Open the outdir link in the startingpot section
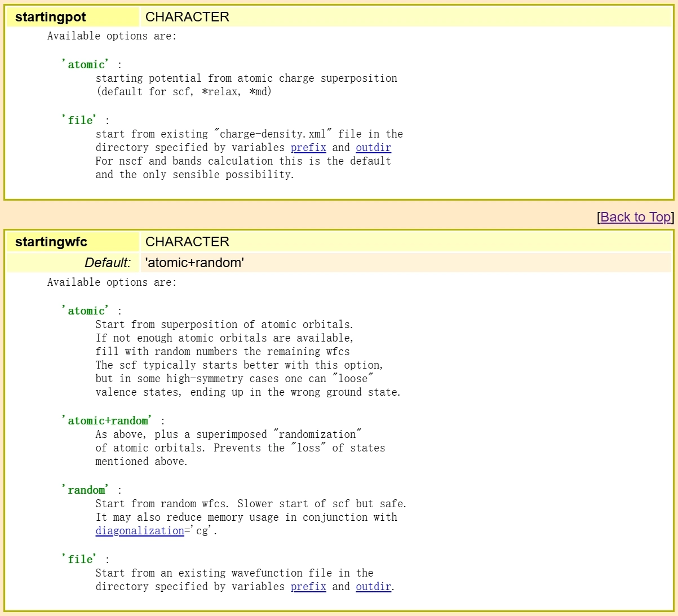The width and height of the screenshot is (678, 616). pyautogui.click(x=373, y=148)
